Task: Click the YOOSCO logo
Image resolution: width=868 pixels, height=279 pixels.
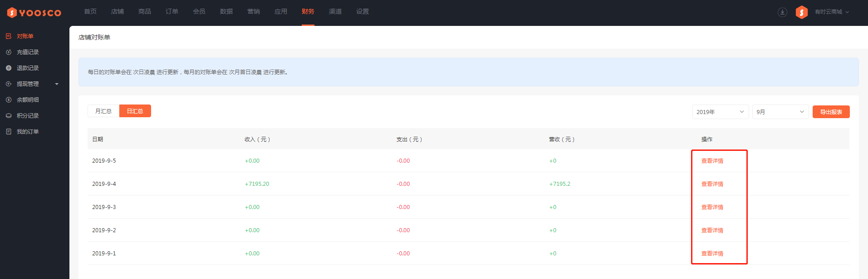Action: [x=34, y=12]
